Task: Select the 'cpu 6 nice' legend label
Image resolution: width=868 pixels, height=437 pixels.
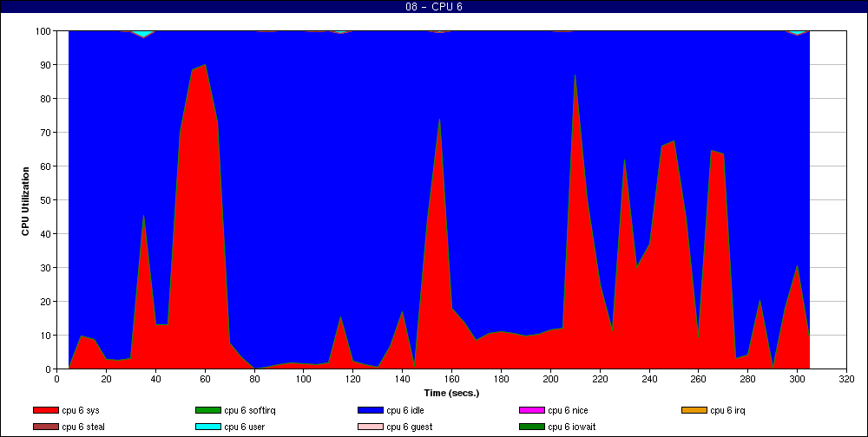Action: (568, 410)
